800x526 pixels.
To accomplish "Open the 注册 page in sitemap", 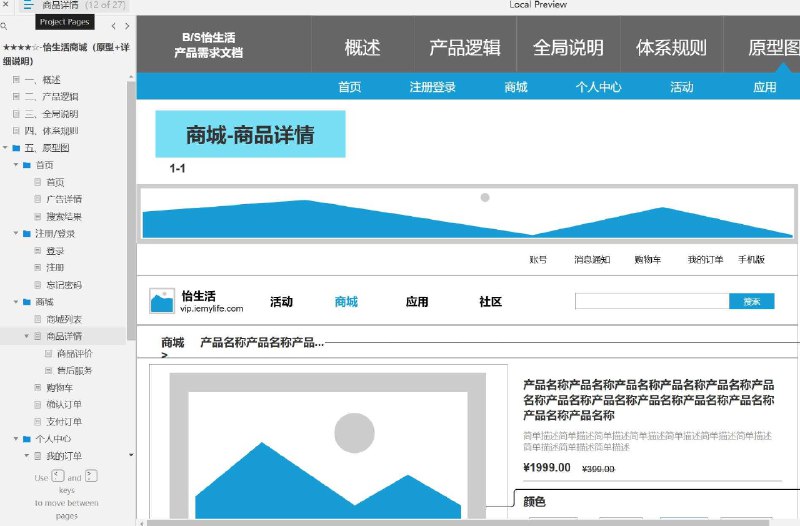I will coord(55,267).
